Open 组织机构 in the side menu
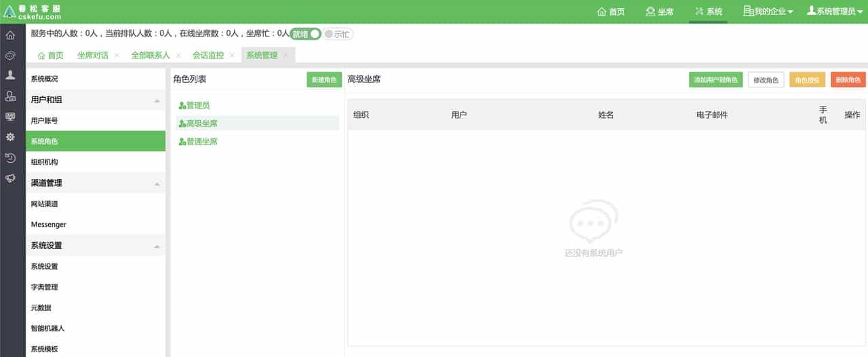Image resolution: width=868 pixels, height=357 pixels. click(96, 162)
